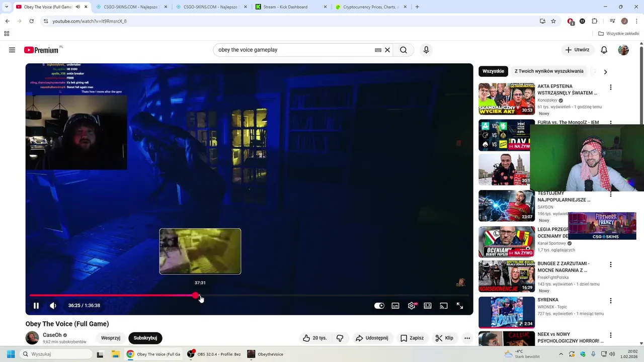
Task: Open YouTube notifications bell
Action: [604, 50]
